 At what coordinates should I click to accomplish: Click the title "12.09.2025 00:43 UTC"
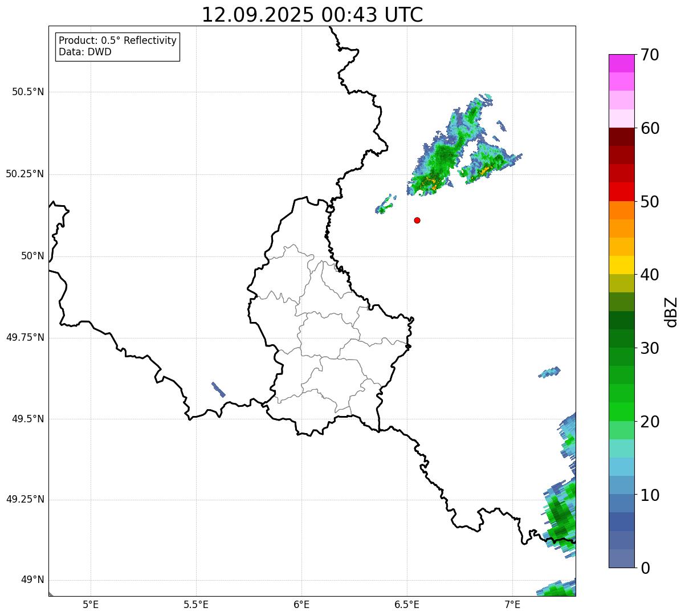pos(312,15)
